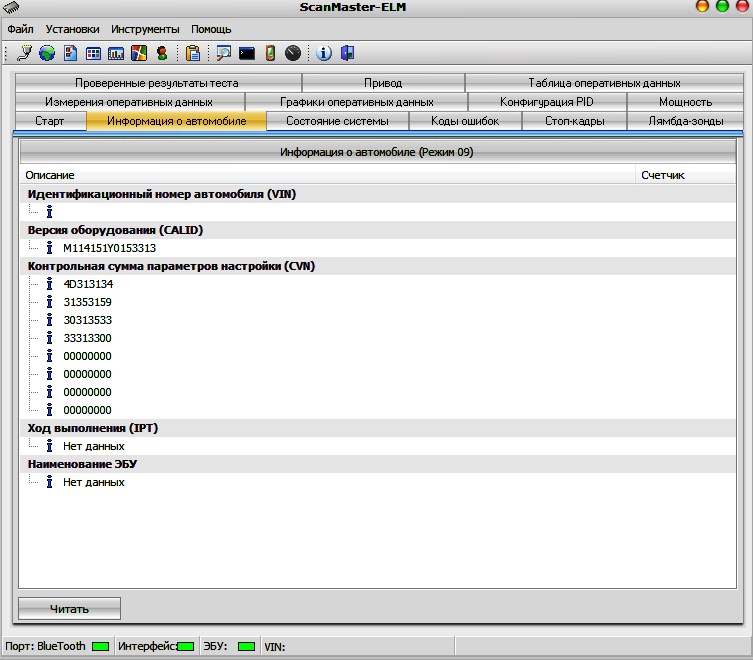Screen dimensions: 753x660
Task: Select the Информация о автомобиле tab
Action: coord(176,121)
